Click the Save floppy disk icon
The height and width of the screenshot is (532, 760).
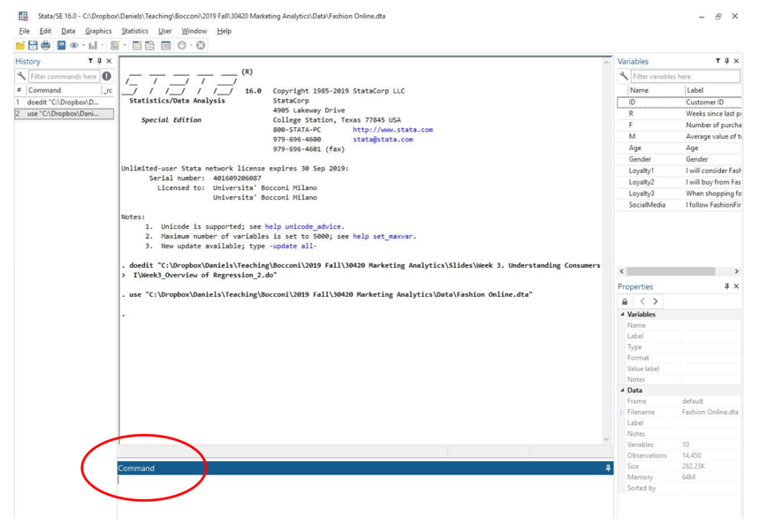coord(33,46)
